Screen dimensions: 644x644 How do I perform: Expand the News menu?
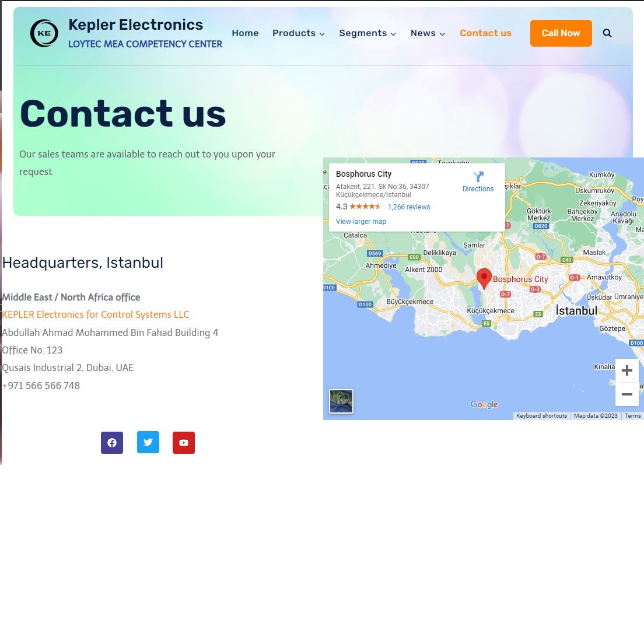428,33
